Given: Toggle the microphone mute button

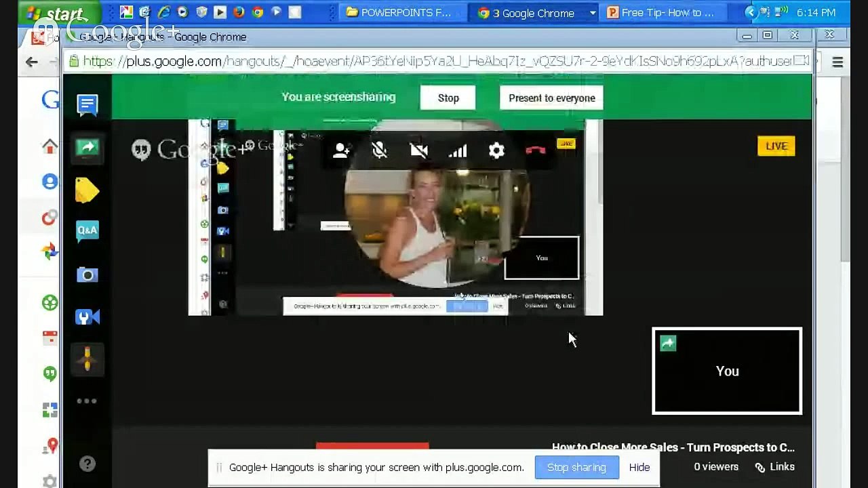Looking at the screenshot, I should pos(380,150).
